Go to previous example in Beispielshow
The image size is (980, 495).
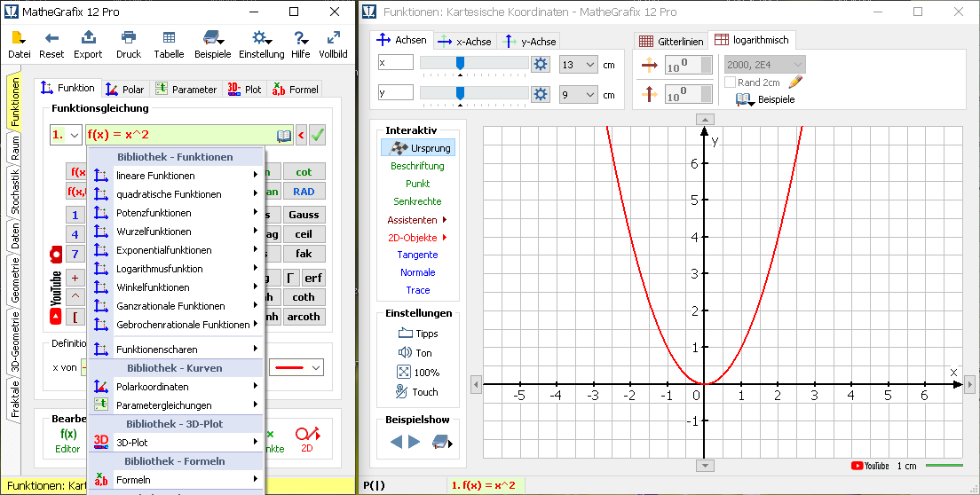tap(396, 442)
